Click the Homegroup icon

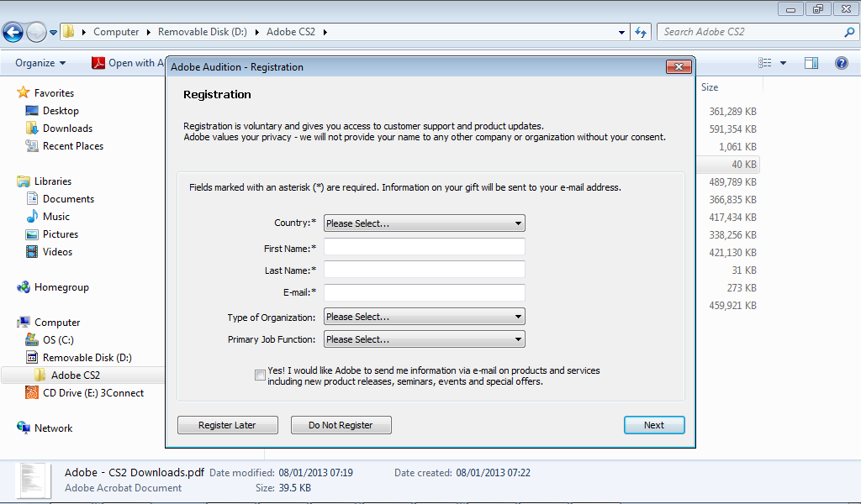[x=23, y=286]
